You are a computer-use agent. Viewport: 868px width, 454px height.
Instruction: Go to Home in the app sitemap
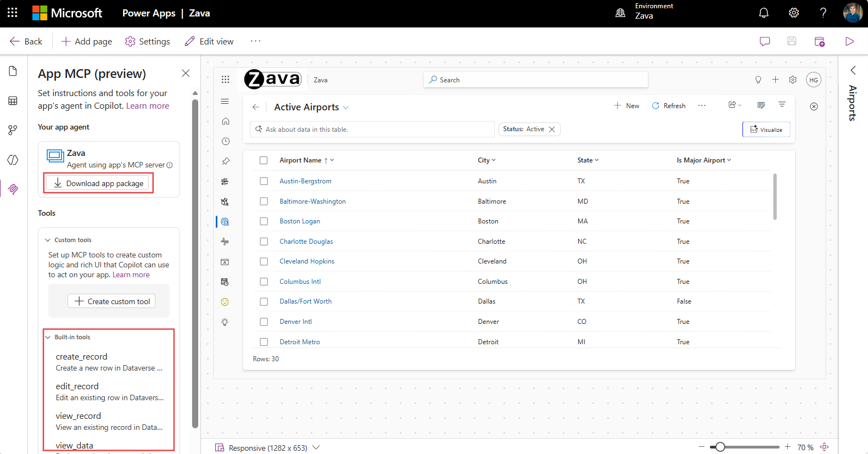pyautogui.click(x=225, y=121)
